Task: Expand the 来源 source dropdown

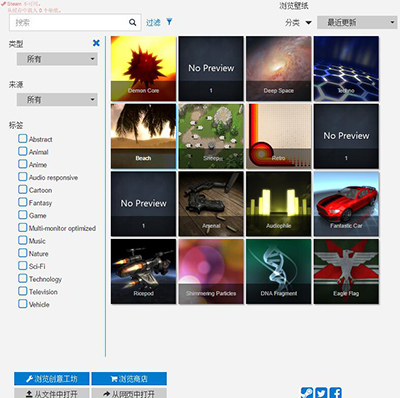Action: (x=57, y=99)
